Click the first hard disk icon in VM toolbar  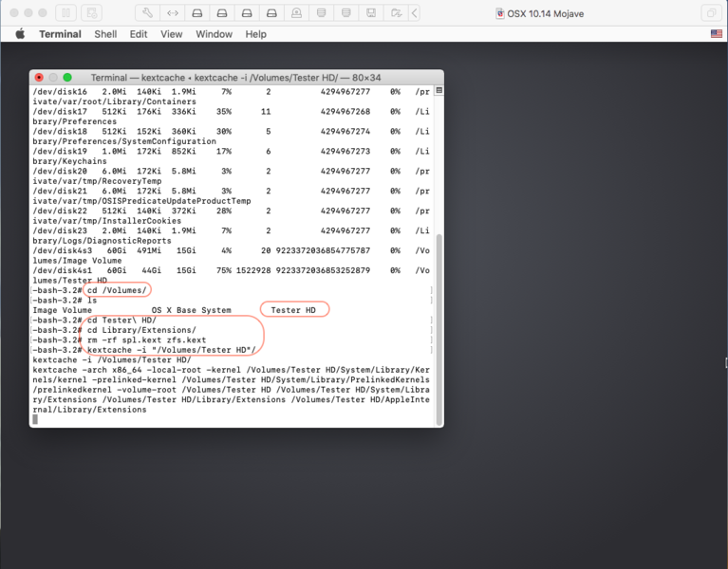point(197,13)
